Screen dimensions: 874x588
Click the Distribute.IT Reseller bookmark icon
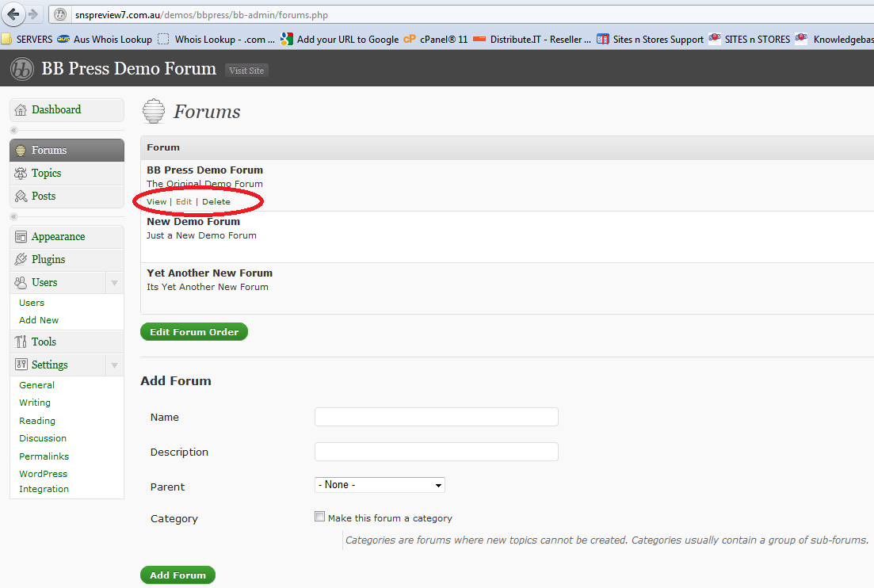pyautogui.click(x=479, y=39)
